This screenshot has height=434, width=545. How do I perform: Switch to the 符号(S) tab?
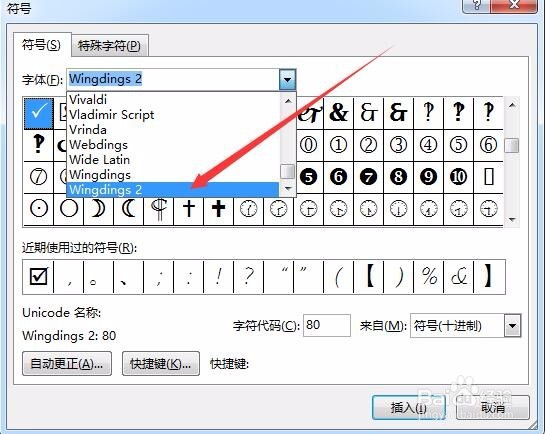point(42,45)
